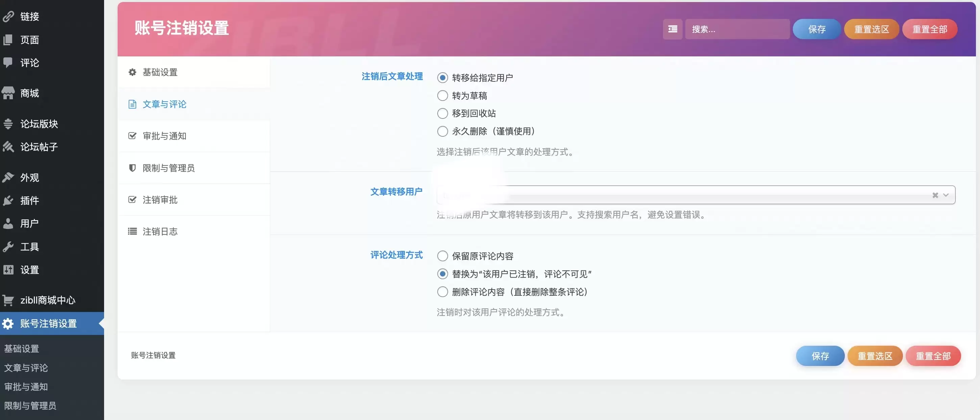Click the shield icon beside 限制与管理员
980x420 pixels.
coord(132,167)
